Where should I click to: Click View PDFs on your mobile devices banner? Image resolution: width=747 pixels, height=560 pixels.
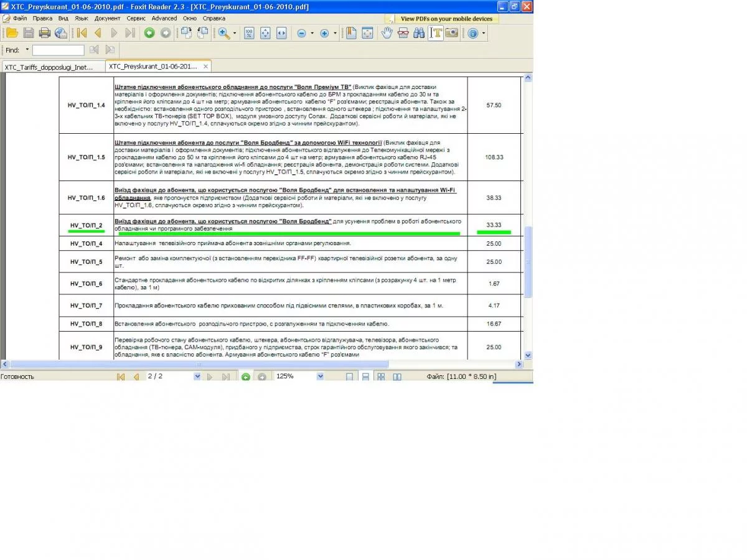441,19
